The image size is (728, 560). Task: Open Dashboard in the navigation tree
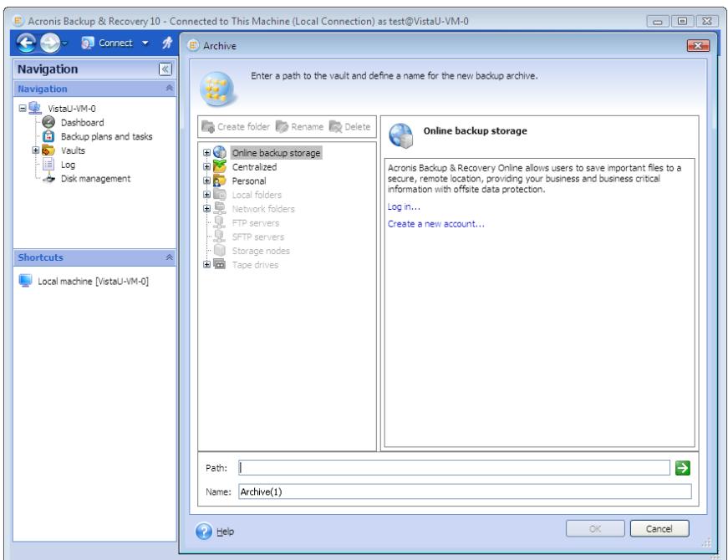click(82, 123)
